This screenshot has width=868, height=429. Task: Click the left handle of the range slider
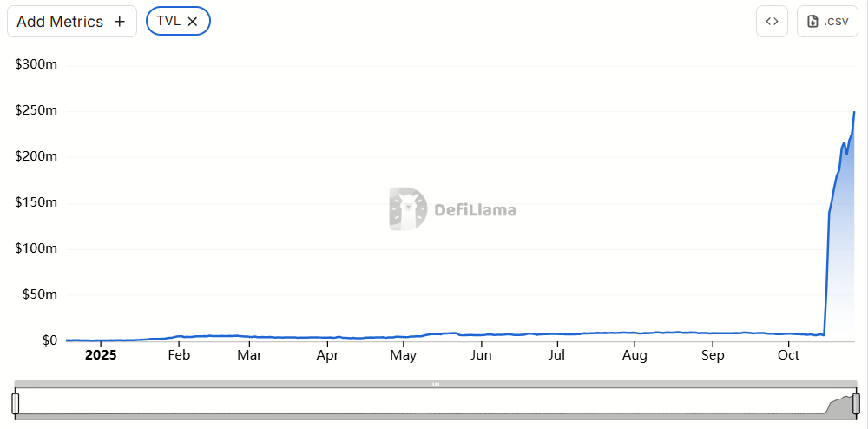point(15,404)
